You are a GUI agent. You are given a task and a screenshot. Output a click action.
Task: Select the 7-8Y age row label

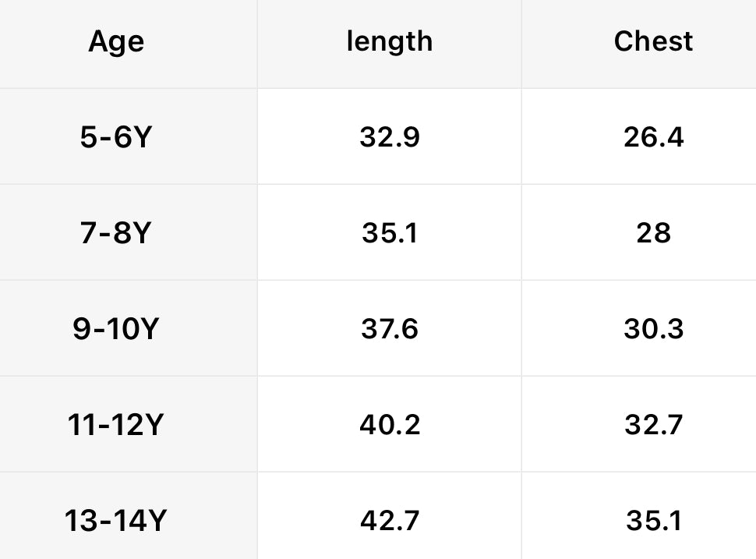coord(115,232)
